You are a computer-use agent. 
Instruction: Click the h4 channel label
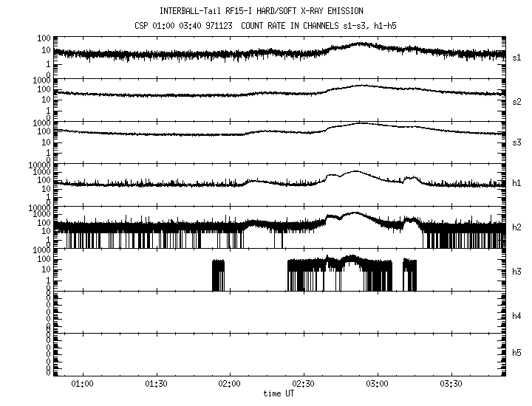click(517, 316)
